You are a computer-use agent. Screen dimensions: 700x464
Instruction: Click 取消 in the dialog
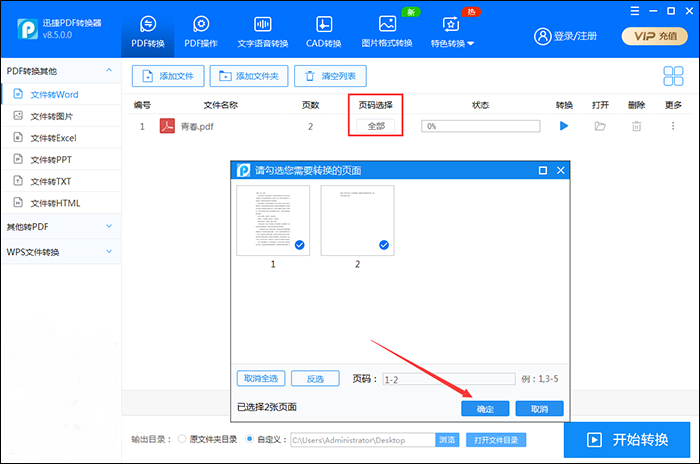click(539, 409)
